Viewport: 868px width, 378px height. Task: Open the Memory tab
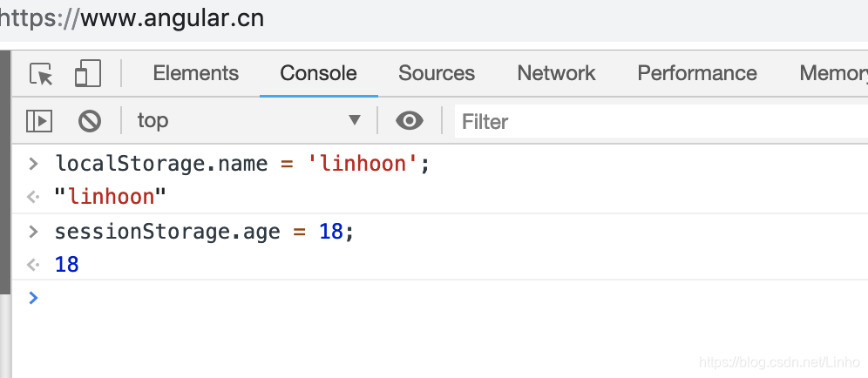[833, 73]
